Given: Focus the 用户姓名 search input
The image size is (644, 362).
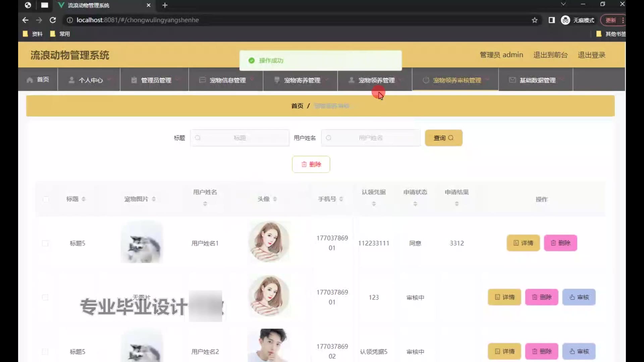Looking at the screenshot, I should pyautogui.click(x=371, y=138).
